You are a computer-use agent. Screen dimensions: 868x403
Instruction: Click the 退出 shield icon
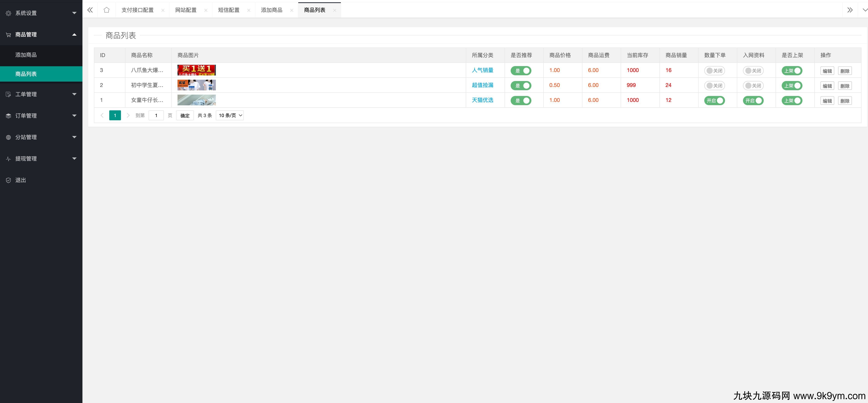pyautogui.click(x=8, y=180)
